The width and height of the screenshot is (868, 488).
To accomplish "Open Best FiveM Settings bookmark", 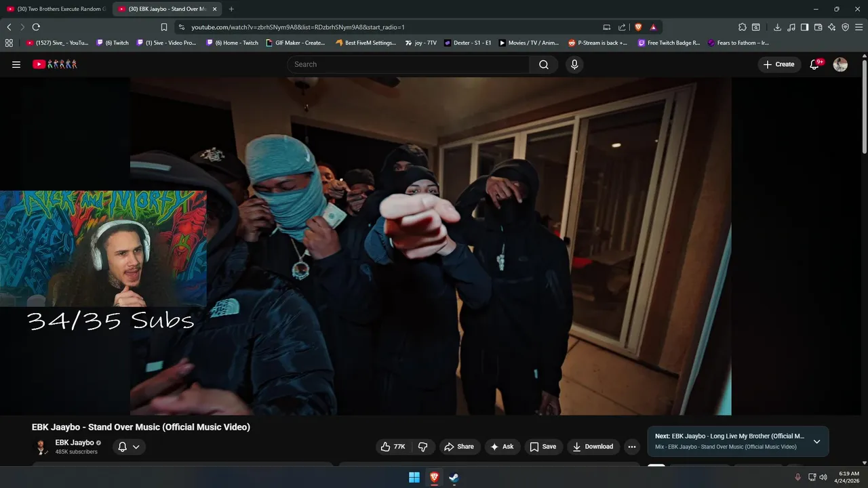I will pos(366,43).
